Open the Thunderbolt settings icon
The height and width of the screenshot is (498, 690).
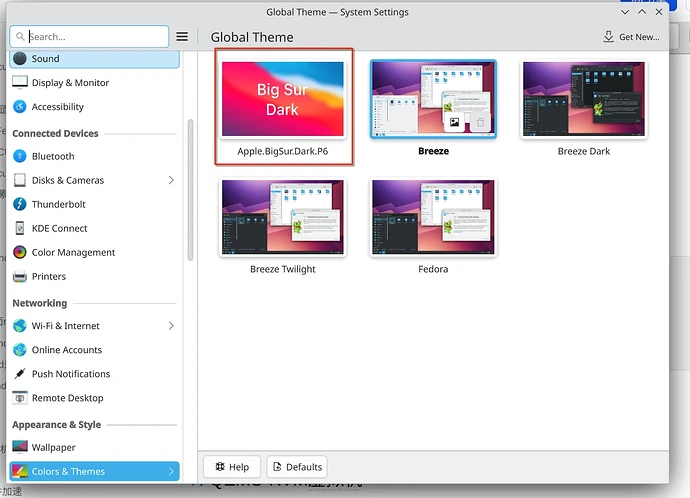pos(20,204)
